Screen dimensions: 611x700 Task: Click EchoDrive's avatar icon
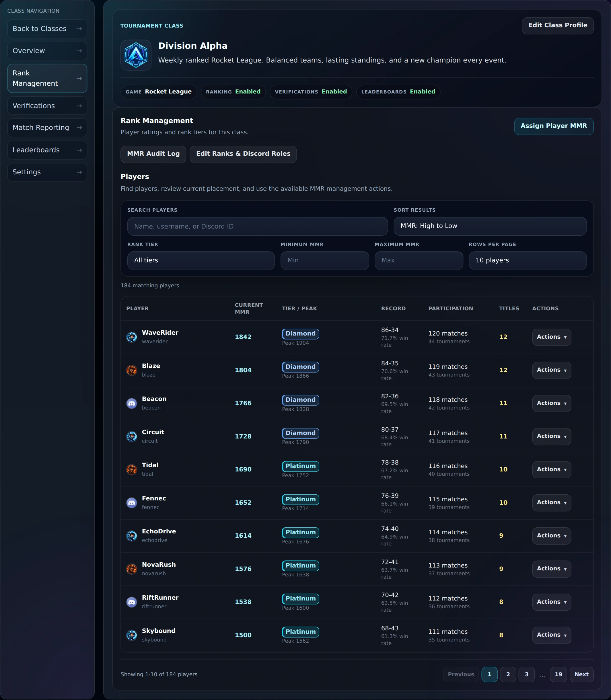coord(132,536)
